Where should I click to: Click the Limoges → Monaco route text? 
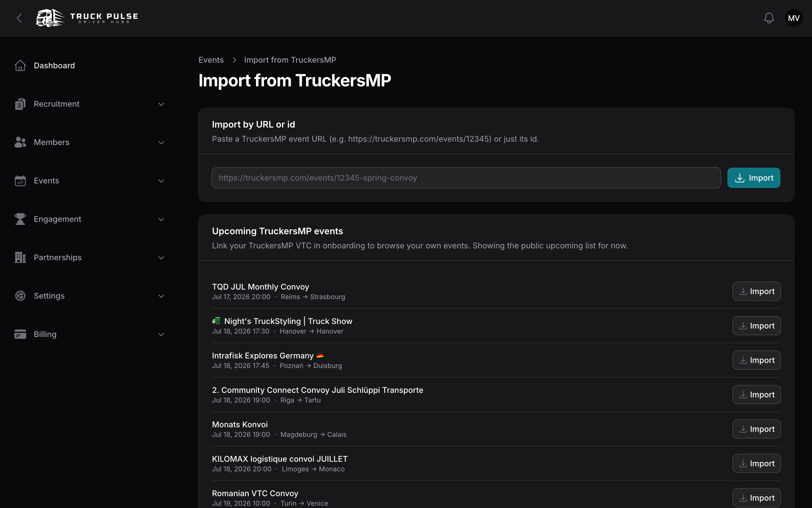[313, 469]
